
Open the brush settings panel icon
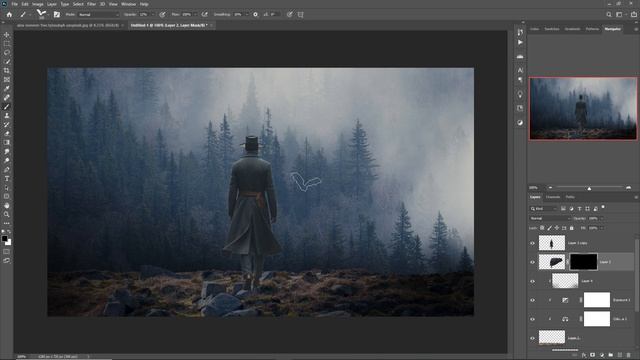point(57,14)
